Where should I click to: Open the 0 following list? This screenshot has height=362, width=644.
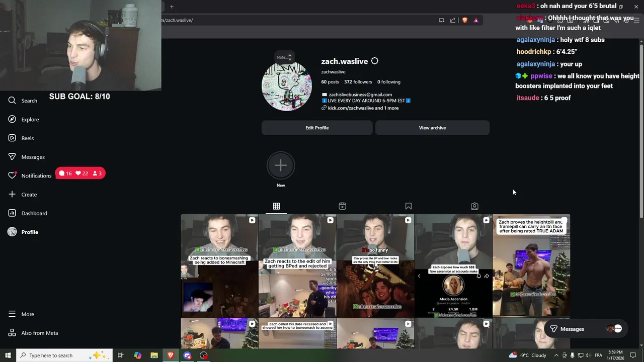(x=389, y=82)
